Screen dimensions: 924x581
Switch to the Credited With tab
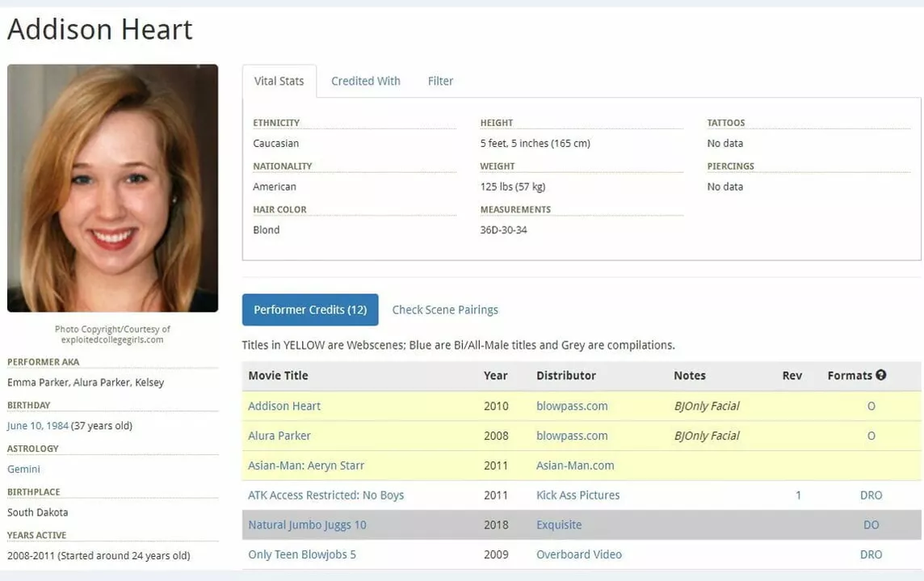pyautogui.click(x=365, y=81)
